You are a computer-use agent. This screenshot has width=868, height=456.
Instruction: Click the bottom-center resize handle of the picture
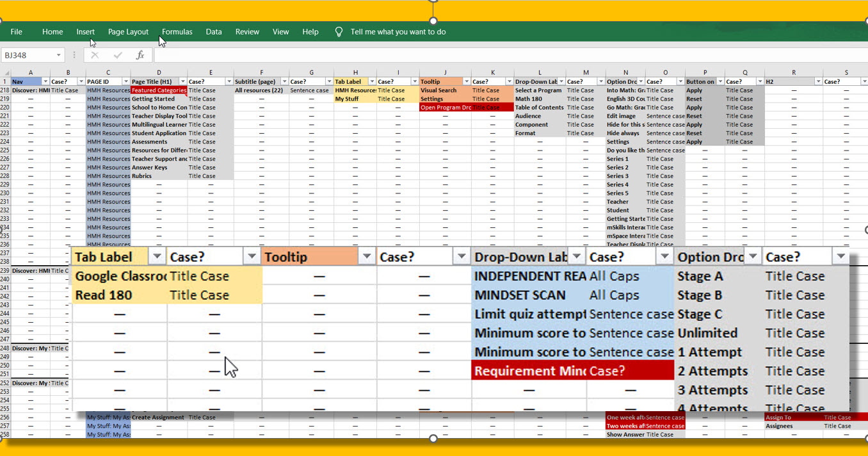tap(433, 438)
